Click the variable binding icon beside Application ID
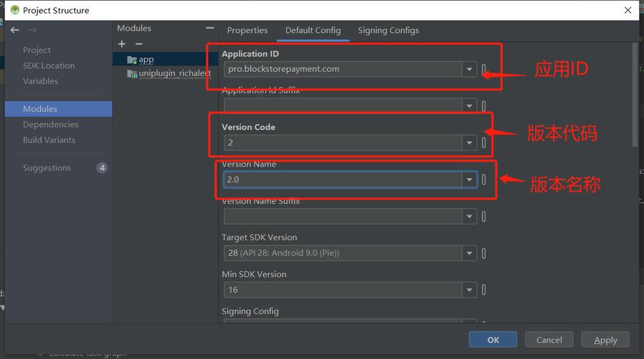 [484, 69]
